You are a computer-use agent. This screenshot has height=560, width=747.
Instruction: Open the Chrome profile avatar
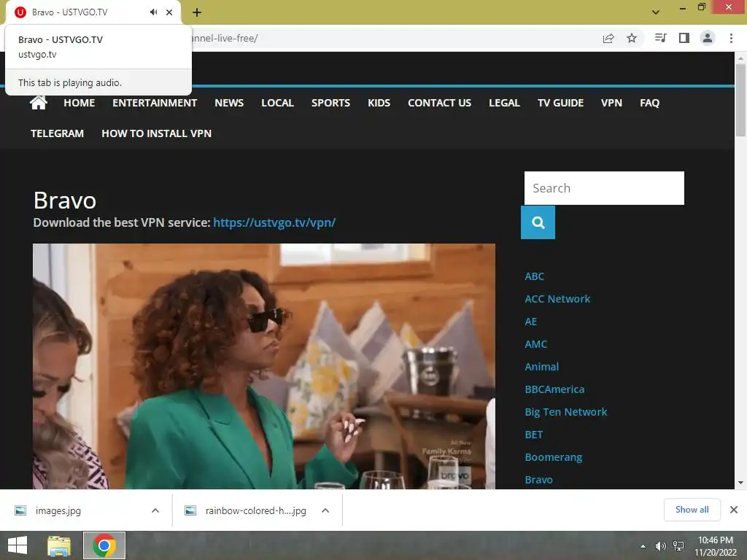[x=708, y=38]
